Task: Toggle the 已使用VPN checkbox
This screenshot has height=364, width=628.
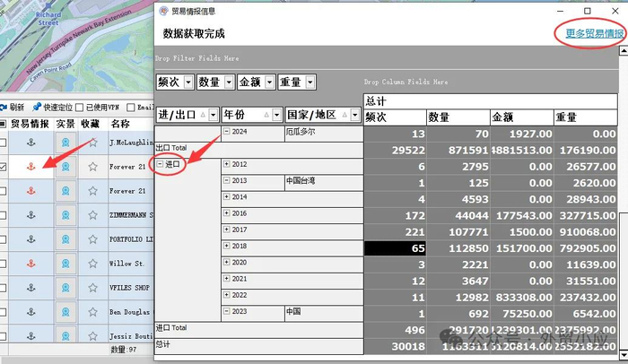Action: point(79,108)
